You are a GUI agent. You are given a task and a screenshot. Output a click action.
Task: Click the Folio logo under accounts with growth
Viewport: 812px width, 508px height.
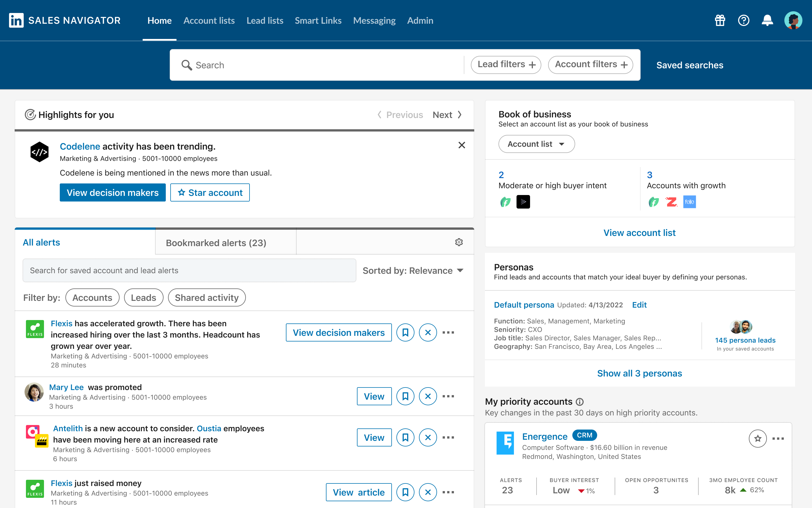pos(690,202)
